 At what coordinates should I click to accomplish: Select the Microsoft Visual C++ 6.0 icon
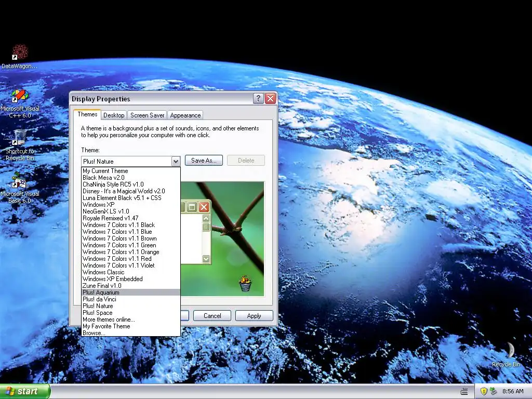pos(20,103)
